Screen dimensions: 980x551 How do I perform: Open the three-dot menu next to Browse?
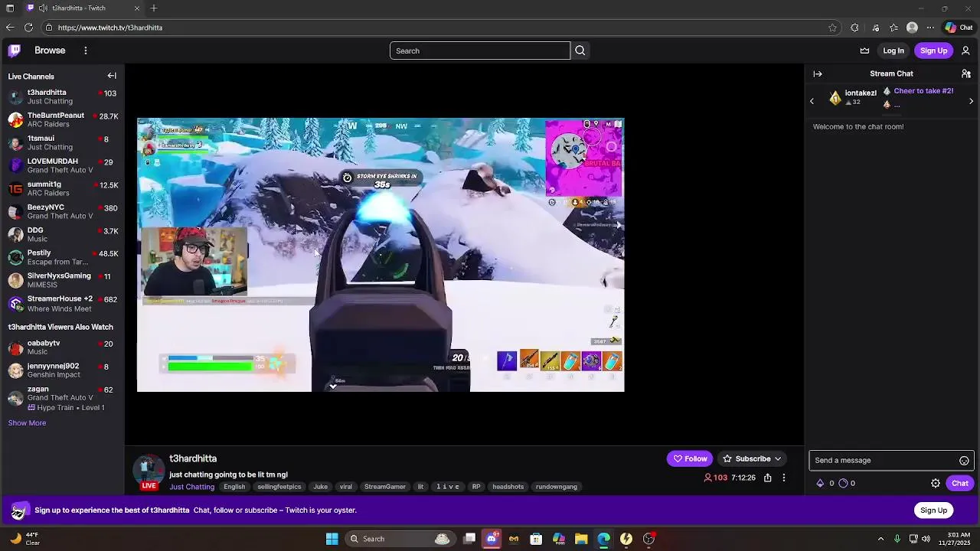point(86,51)
